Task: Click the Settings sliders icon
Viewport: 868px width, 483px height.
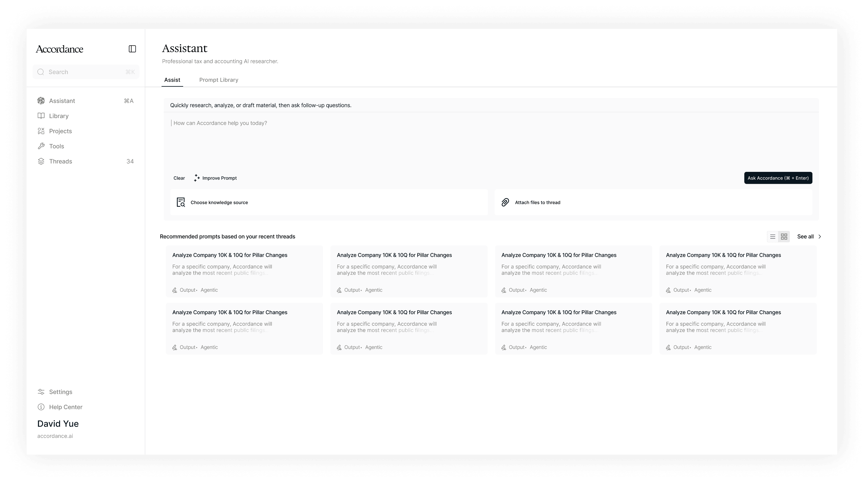Action: pyautogui.click(x=41, y=392)
